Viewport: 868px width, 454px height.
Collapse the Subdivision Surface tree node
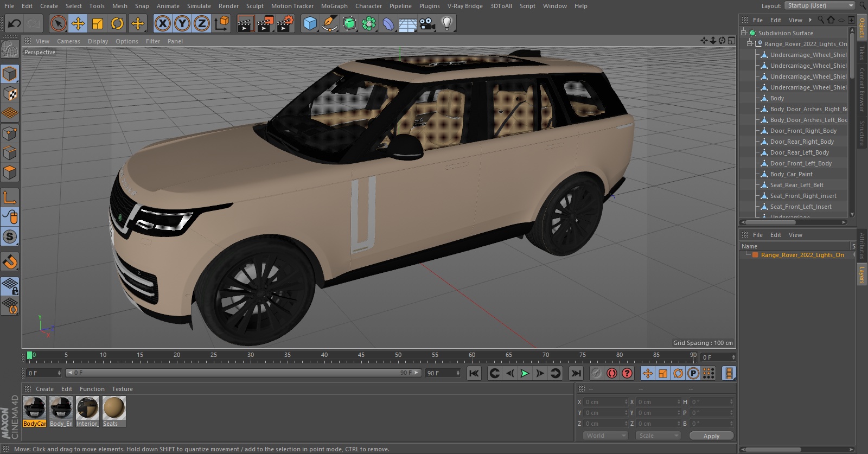tap(744, 33)
